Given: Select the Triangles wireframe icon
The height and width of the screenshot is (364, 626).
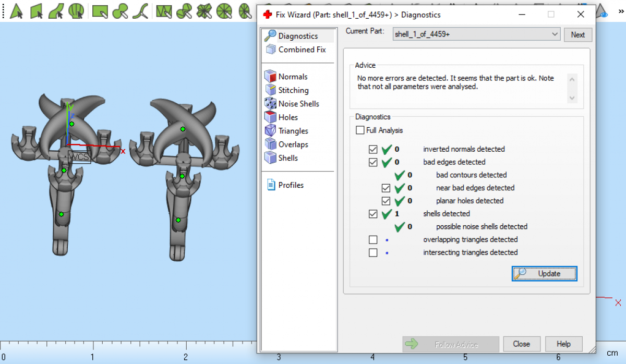Looking at the screenshot, I should pos(270,130).
